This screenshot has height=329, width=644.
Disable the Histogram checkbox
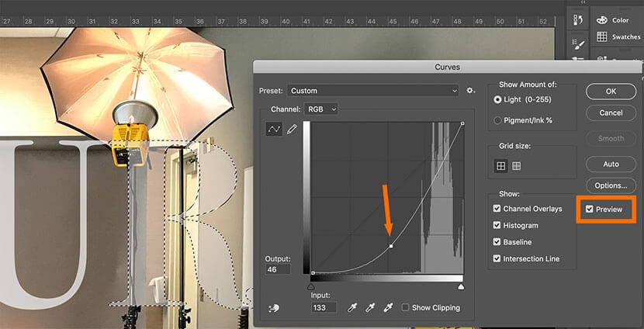[x=497, y=226]
